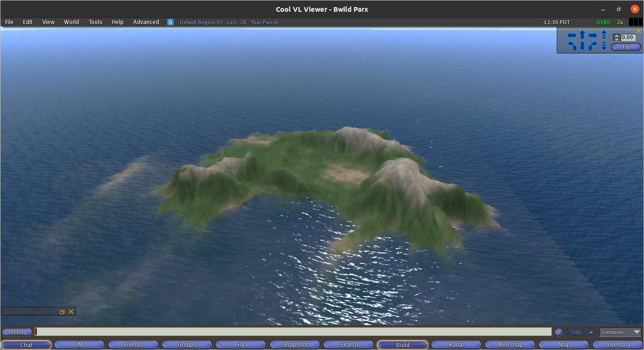The image size is (644, 350).
Task: Open the Edit menu
Action: coord(28,22)
